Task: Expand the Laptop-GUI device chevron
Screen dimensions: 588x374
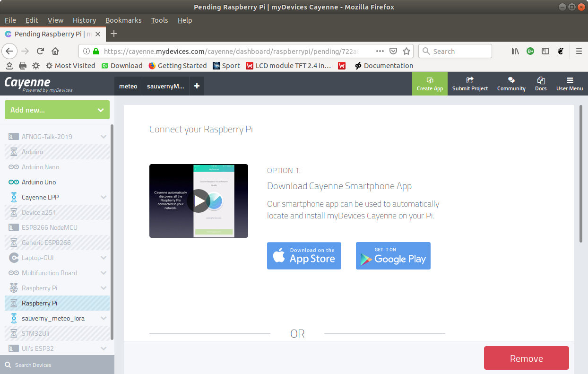Action: pyautogui.click(x=104, y=258)
